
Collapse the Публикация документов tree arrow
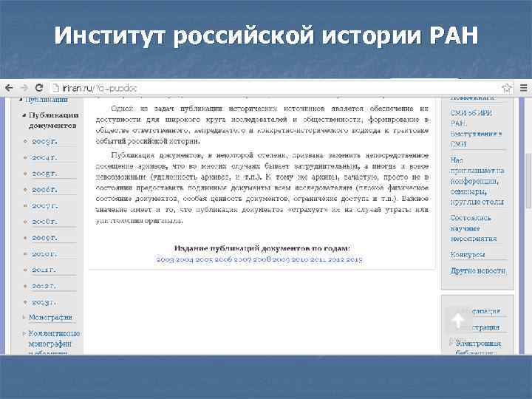pos(24,116)
